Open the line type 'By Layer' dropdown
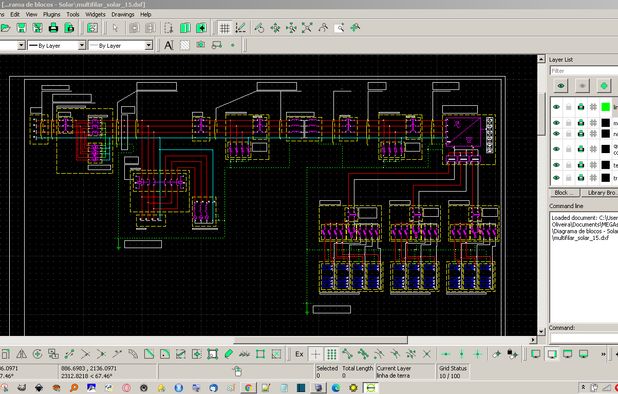618x394 pixels. (120, 45)
